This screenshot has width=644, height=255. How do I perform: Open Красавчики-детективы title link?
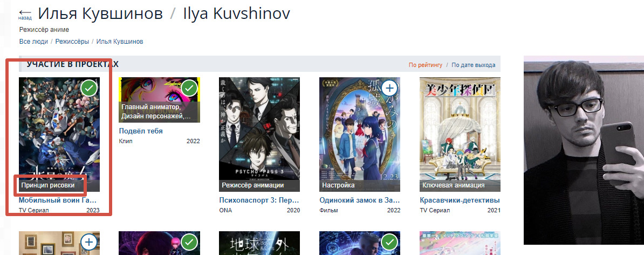pos(460,201)
